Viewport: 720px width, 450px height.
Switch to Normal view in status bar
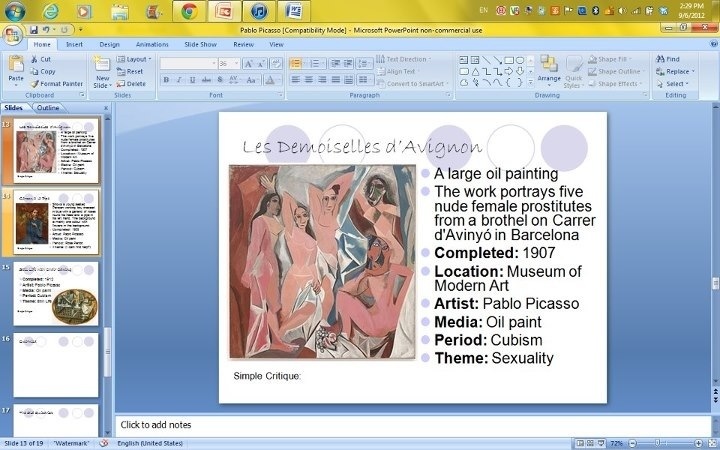click(581, 443)
